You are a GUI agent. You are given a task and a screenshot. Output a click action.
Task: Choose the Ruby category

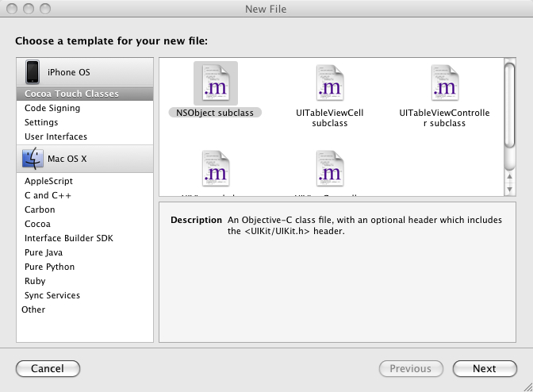85,281
